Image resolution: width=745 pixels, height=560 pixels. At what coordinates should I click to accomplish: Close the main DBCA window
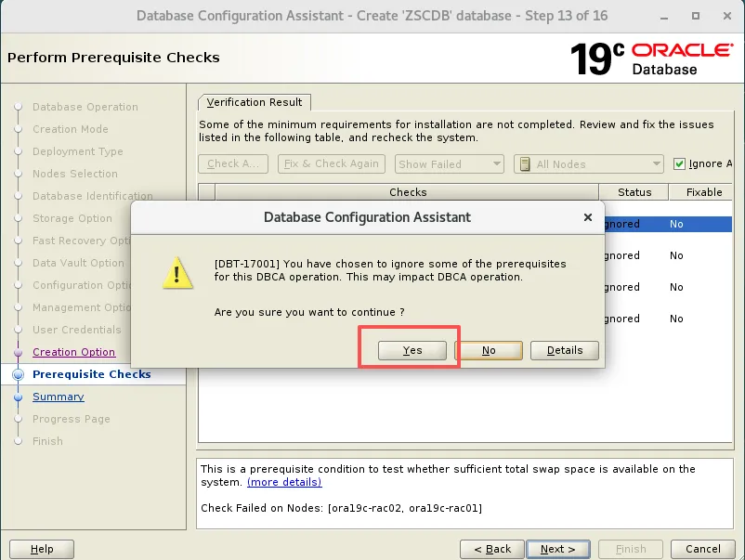tap(727, 16)
